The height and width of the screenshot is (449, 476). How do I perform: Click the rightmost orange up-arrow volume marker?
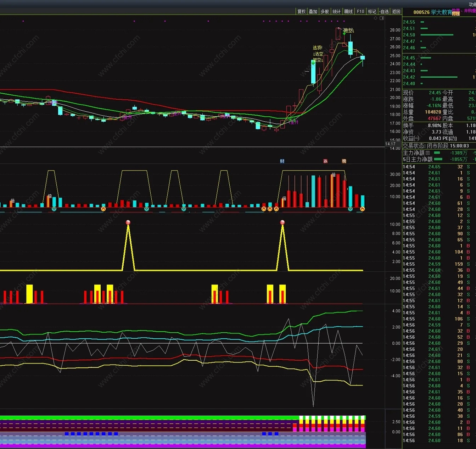point(362,209)
